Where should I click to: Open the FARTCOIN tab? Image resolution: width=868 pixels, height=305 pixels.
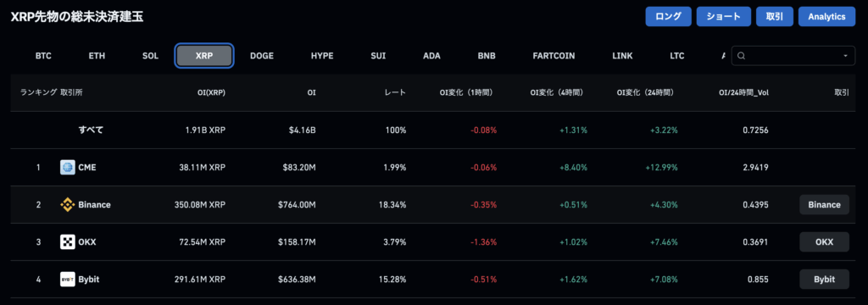(x=554, y=56)
